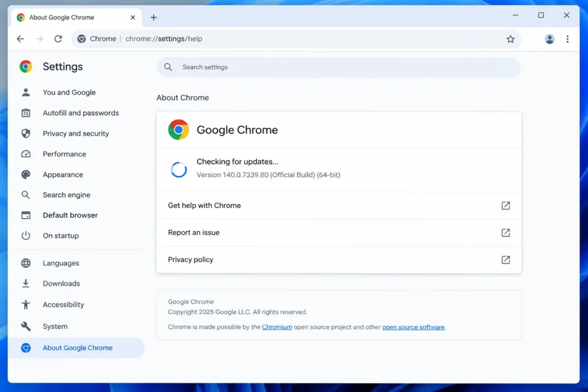
Task: Open Chrome's three-dot menu
Action: [x=567, y=39]
